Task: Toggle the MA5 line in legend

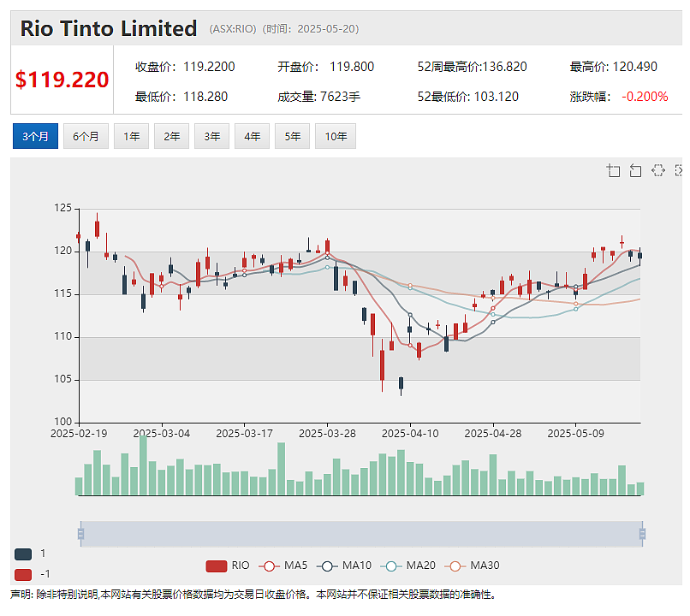Action: (x=283, y=566)
